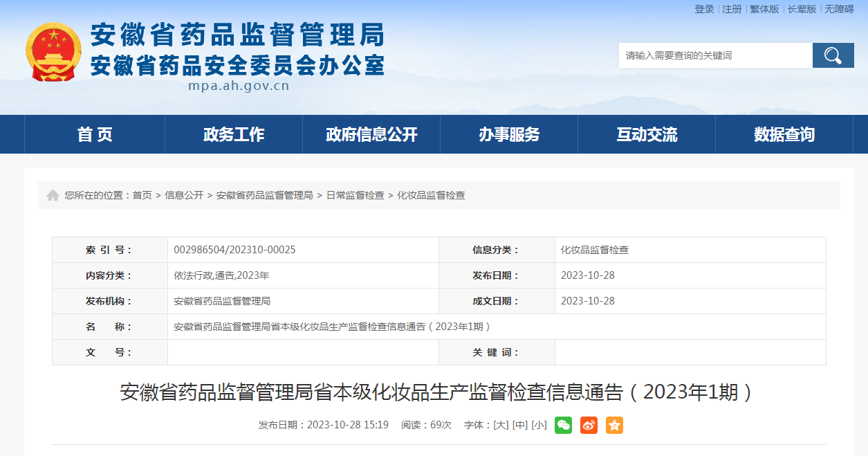This screenshot has height=456, width=868.
Task: Set font size to 中
Action: [x=519, y=425]
